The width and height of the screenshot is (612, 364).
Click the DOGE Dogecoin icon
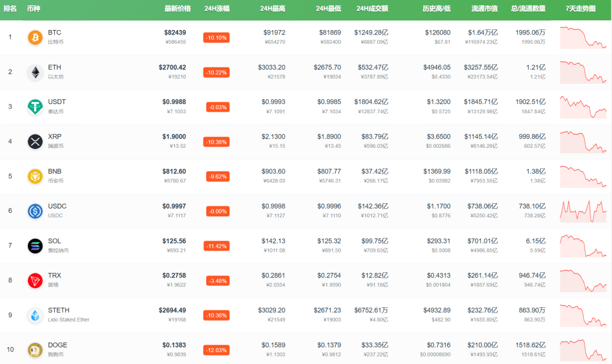(35, 350)
